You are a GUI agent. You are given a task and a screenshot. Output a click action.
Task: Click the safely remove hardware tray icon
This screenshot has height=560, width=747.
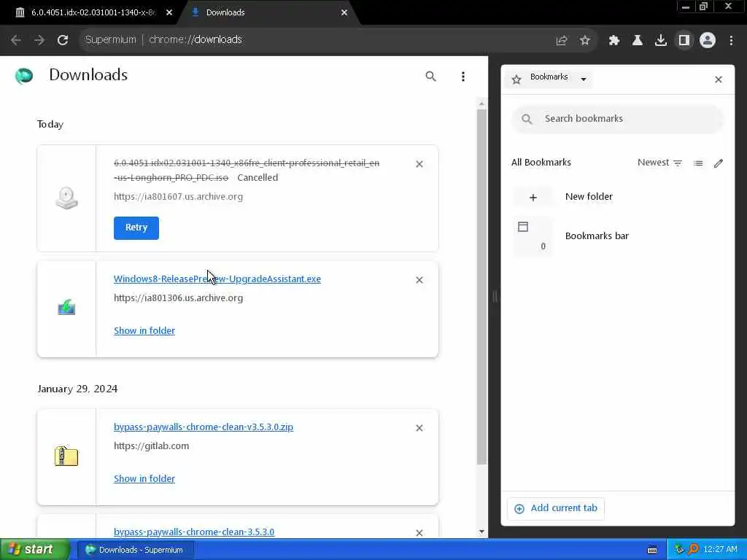click(679, 550)
